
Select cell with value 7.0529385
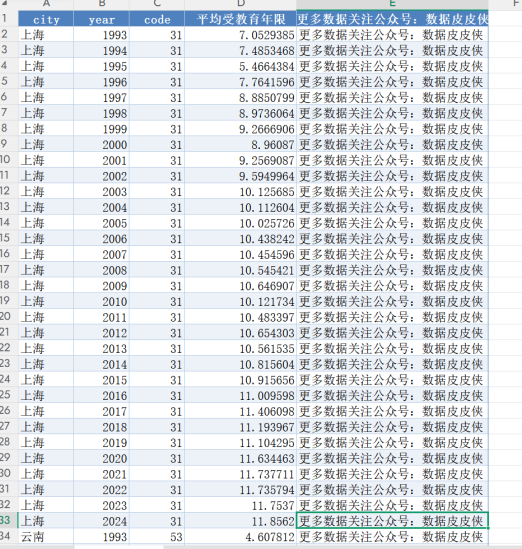tap(241, 34)
